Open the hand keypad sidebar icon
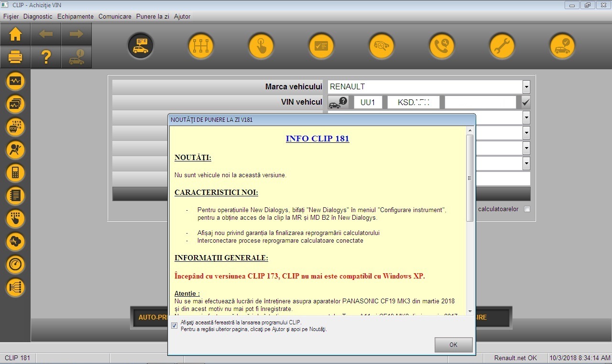 (15, 219)
